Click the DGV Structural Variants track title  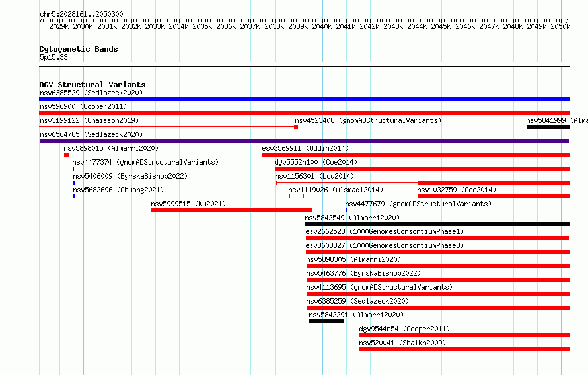pyautogui.click(x=92, y=85)
